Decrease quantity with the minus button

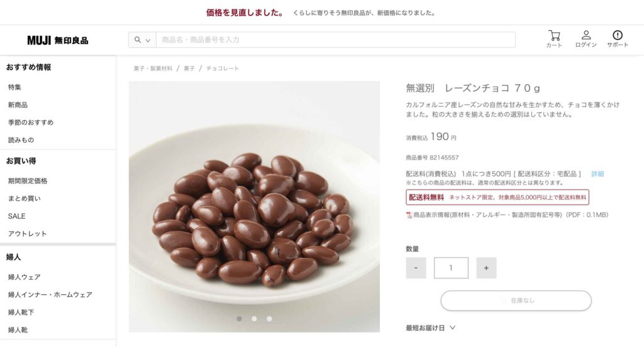pyautogui.click(x=416, y=268)
